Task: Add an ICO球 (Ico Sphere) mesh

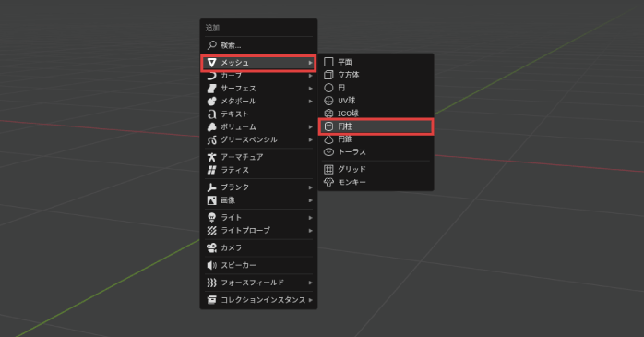Action: coord(376,114)
